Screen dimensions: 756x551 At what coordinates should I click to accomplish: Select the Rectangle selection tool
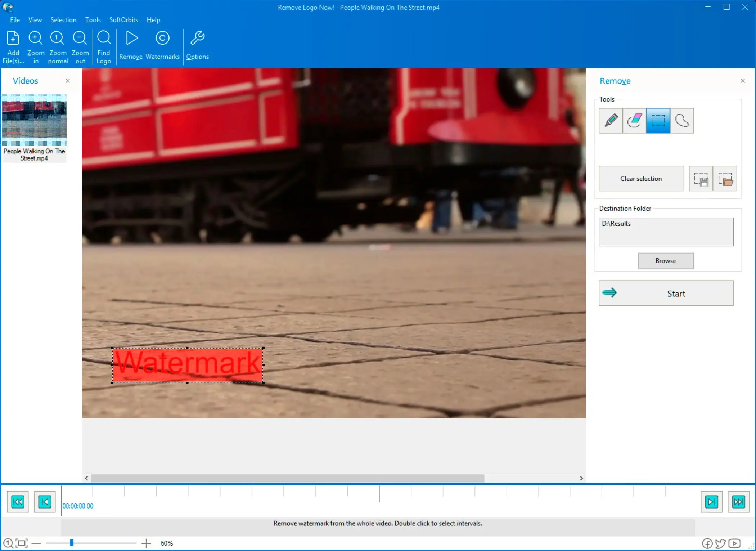pos(657,120)
